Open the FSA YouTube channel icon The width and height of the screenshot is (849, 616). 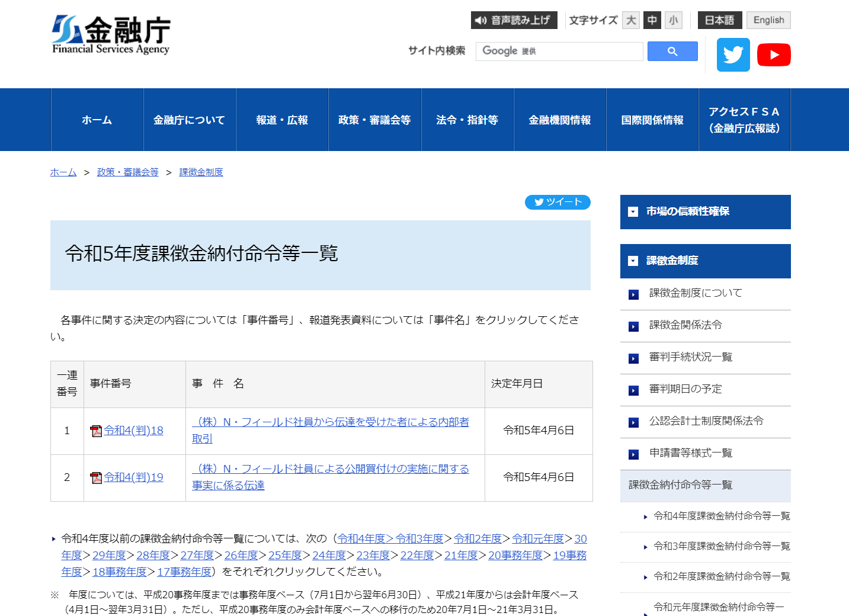774,54
